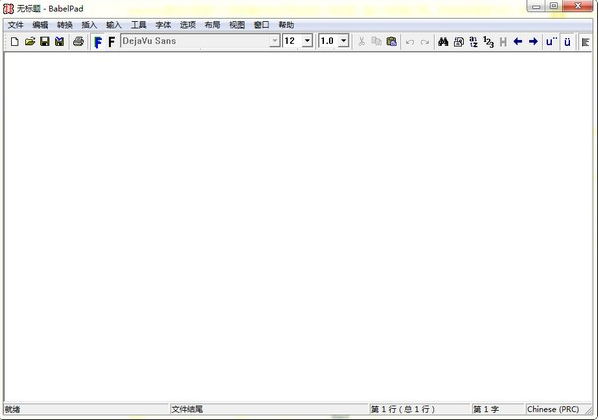The height and width of the screenshot is (420, 599).
Task: Open the 文件 menu
Action: pos(16,25)
